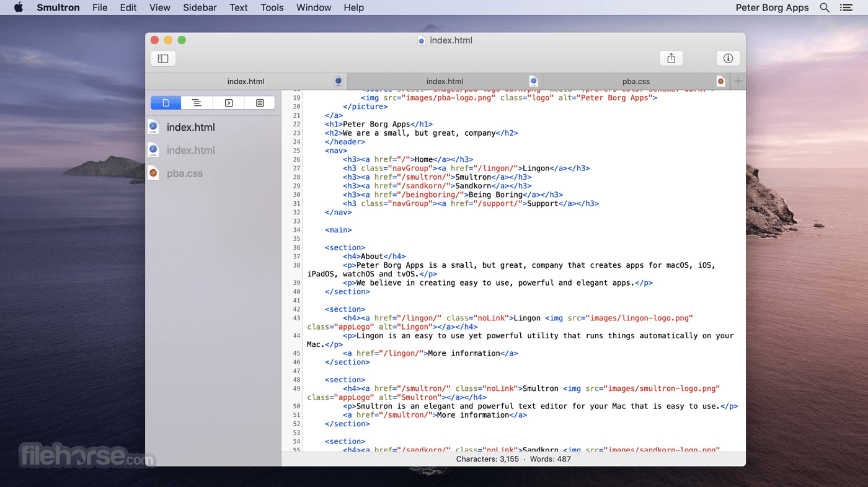Click line number 25 in the gutter

(296, 151)
